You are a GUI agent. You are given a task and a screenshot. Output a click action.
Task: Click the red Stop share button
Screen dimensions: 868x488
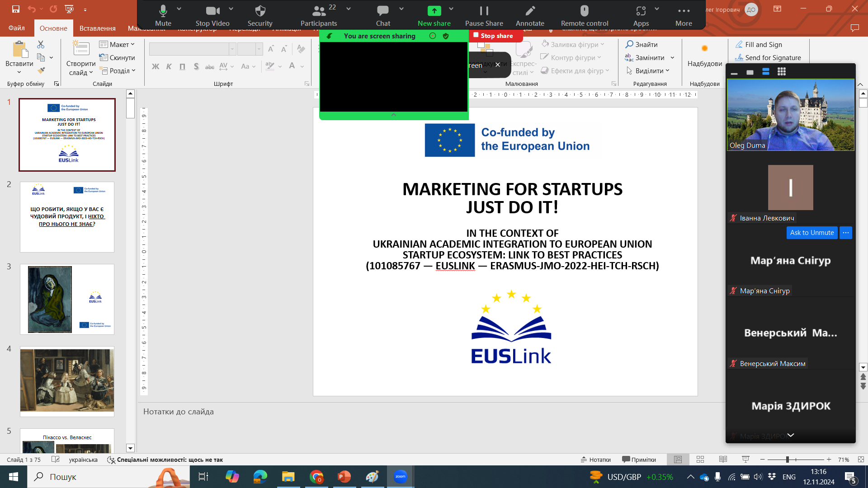(x=496, y=36)
